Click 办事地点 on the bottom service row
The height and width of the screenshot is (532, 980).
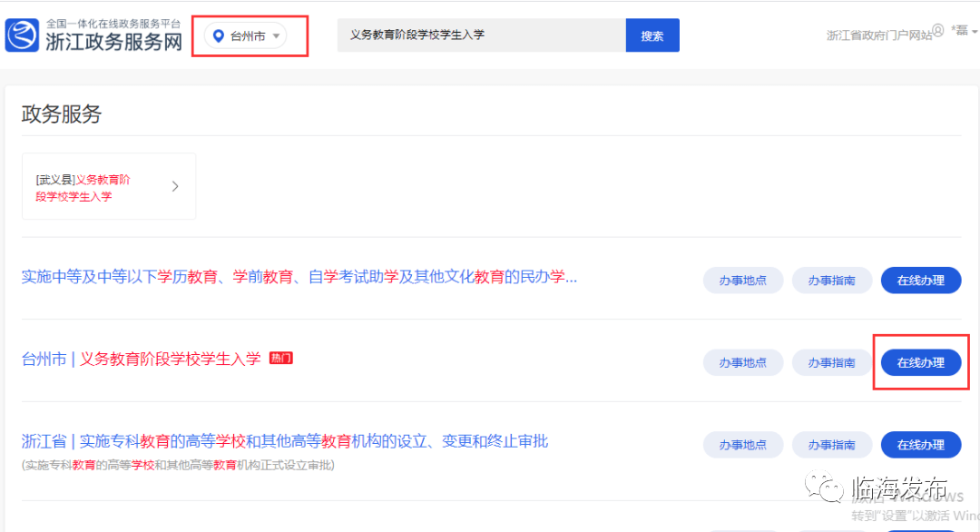coord(742,444)
